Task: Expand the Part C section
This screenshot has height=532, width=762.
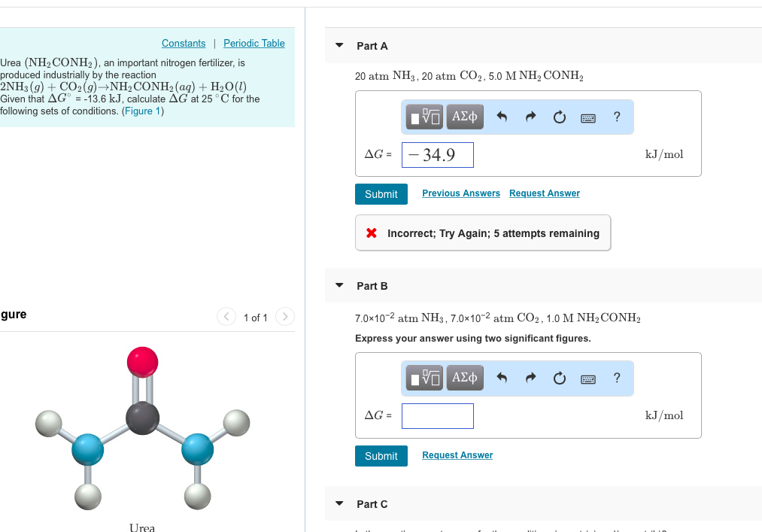Action: (338, 503)
